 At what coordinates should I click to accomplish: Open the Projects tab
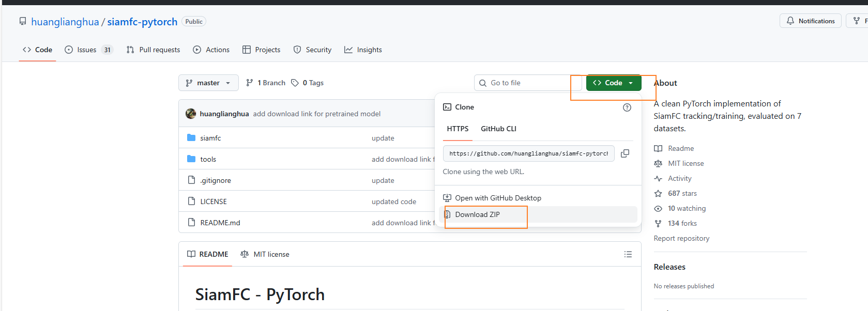[x=262, y=50]
